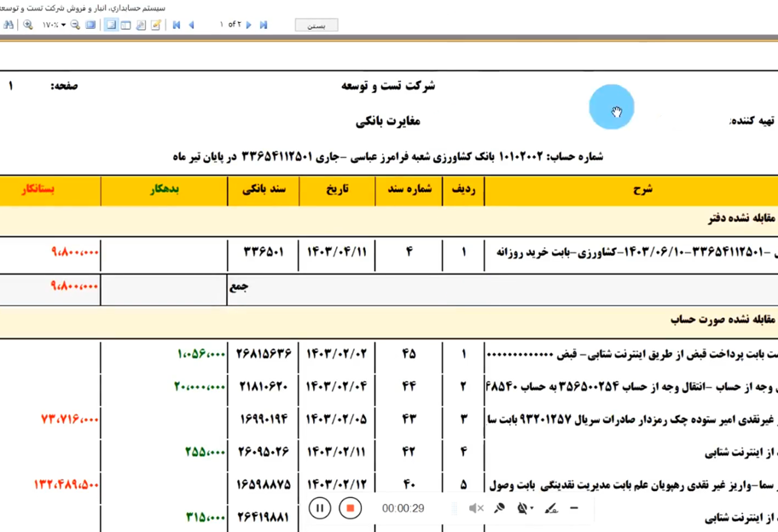Open the 170% zoom level dropdown
Screen dimensions: 778x532
[x=63, y=25]
